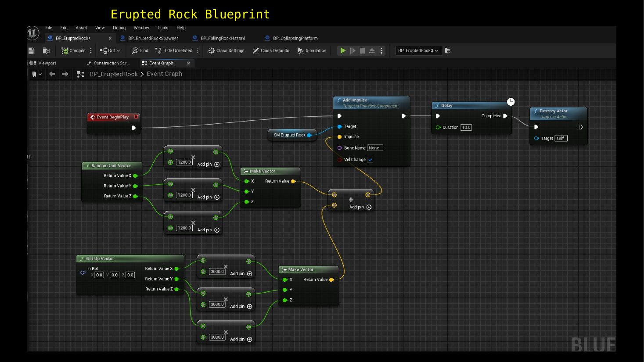Image resolution: width=644 pixels, height=362 pixels.
Task: Click the Find button in toolbar
Action: tap(140, 50)
